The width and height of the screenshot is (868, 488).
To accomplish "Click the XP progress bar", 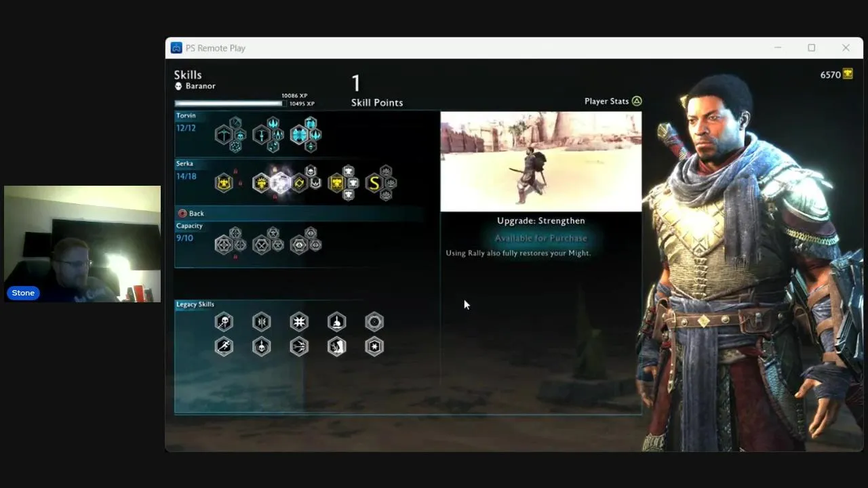I will [231, 104].
